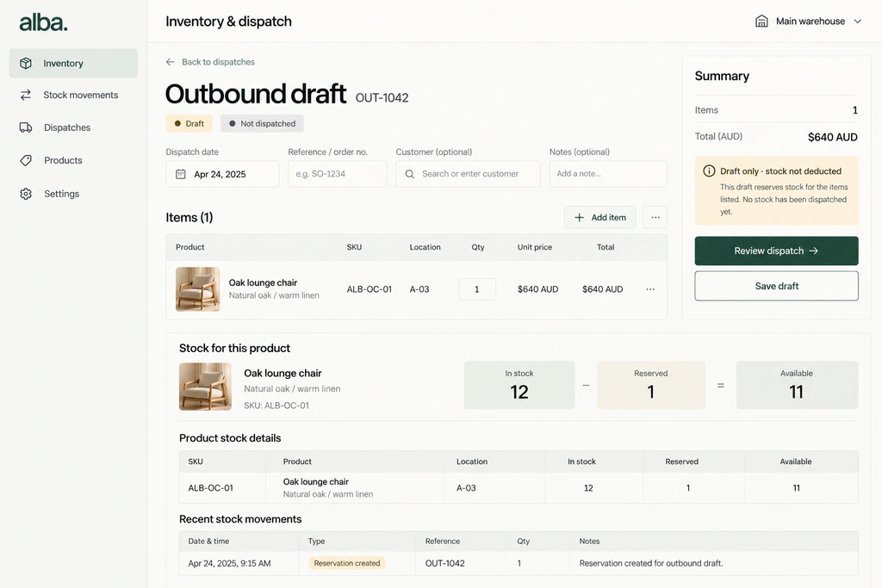Click the magnifier icon in customer search
The image size is (882, 588).
tap(409, 174)
